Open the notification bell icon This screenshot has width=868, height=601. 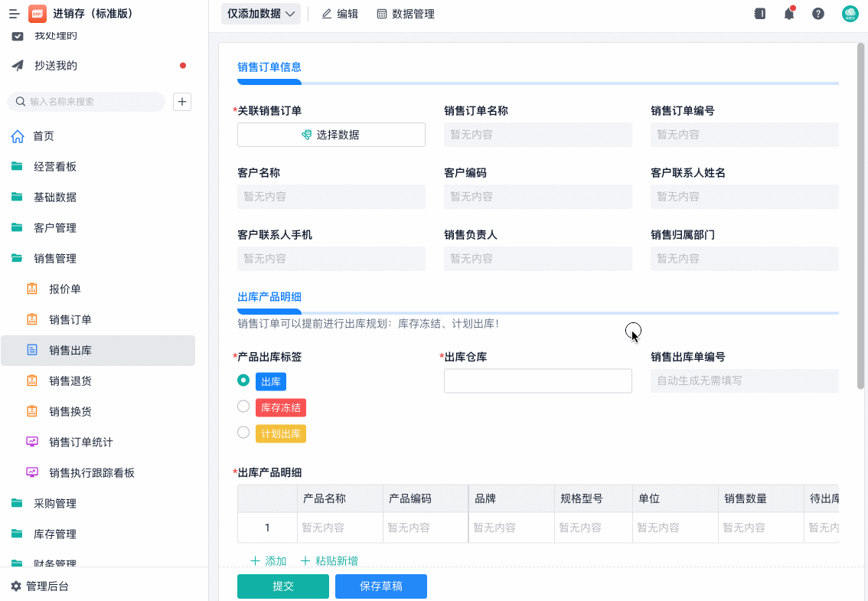[789, 14]
